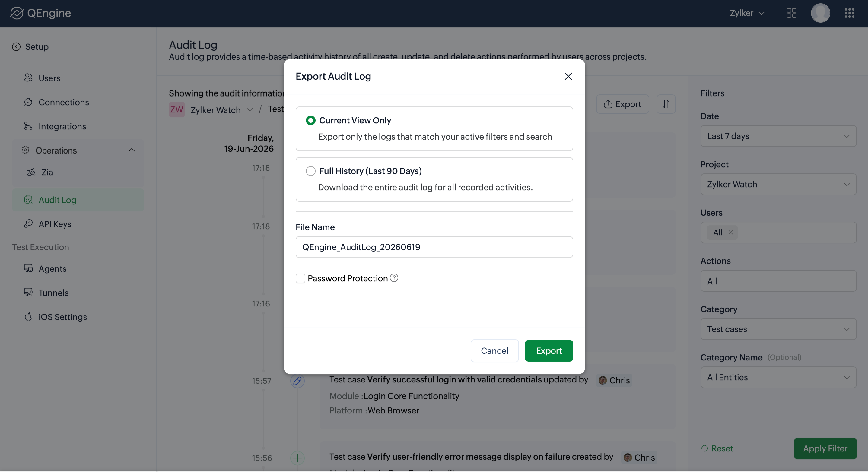Select Current View Only radio option
The image size is (868, 472).
pos(310,120)
